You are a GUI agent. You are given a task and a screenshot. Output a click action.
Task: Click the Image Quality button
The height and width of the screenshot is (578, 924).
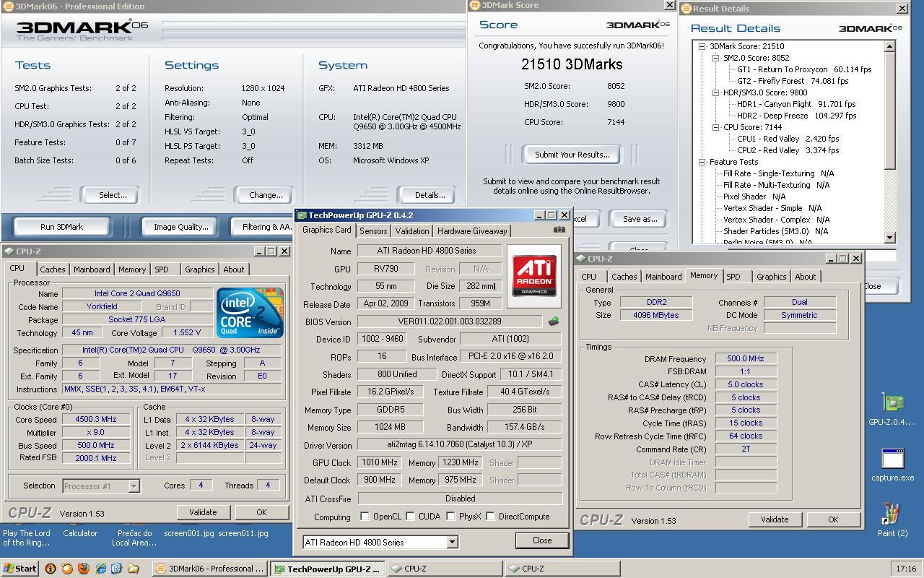(x=180, y=227)
